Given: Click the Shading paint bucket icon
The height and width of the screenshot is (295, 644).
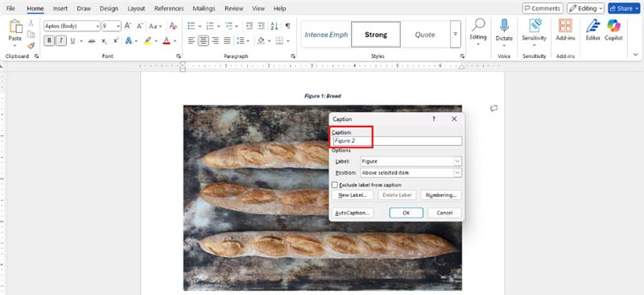Looking at the screenshot, I should pyautogui.click(x=261, y=41).
